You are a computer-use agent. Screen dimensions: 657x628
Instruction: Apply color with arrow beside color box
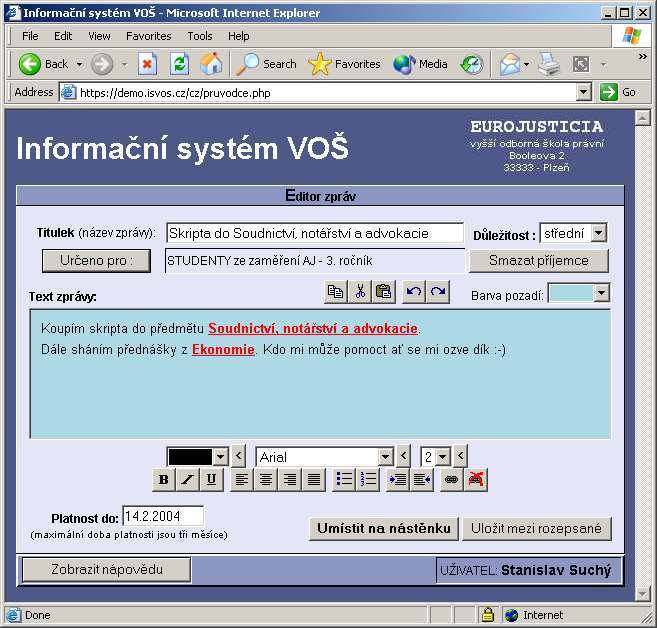(238, 455)
